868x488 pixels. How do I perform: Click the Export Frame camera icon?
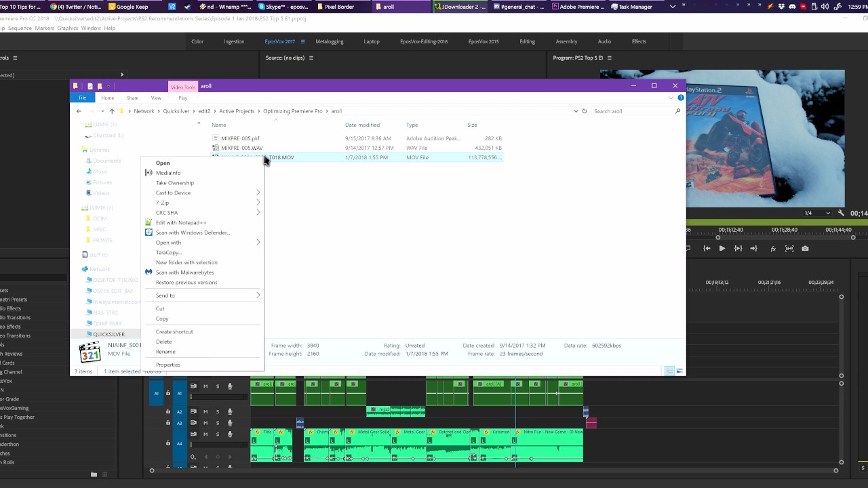click(805, 249)
